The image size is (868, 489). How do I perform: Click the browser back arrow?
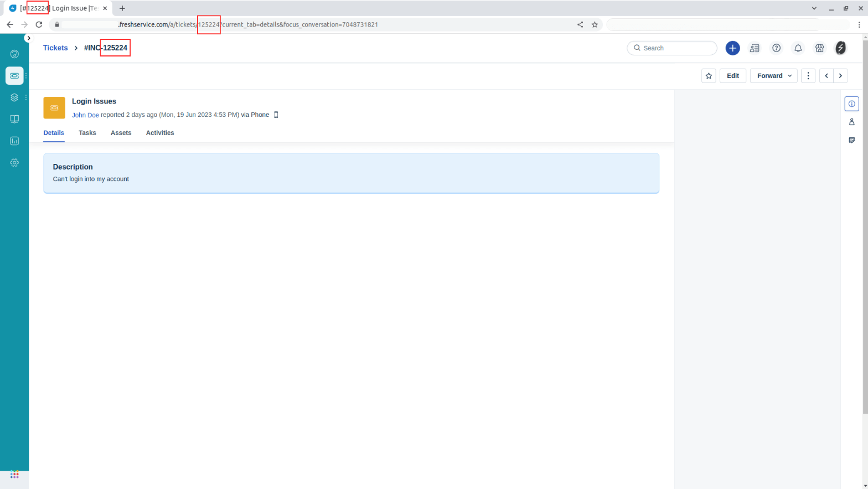coord(10,24)
